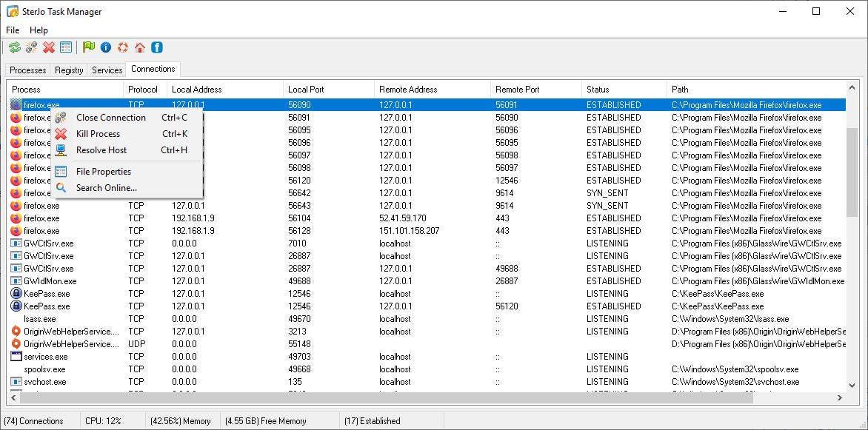
Task: Click the vertical scrollbar down arrow
Action: (x=852, y=385)
